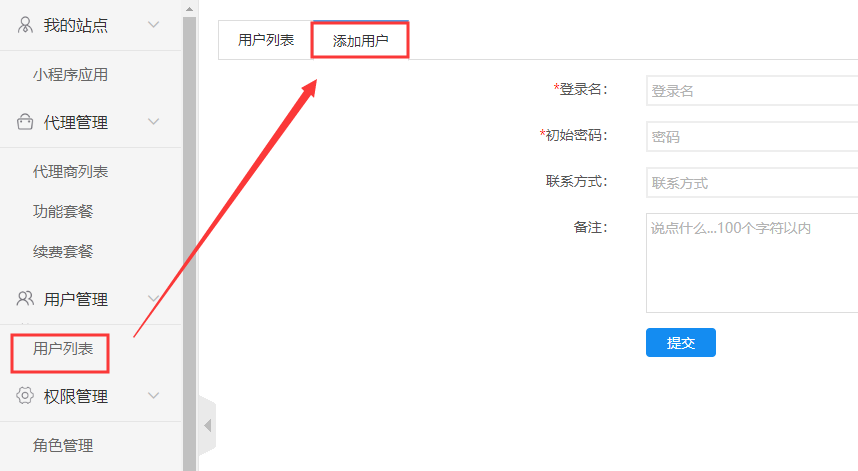This screenshot has height=471, width=858.
Task: Click the 权限管理 gear icon
Action: click(25, 395)
